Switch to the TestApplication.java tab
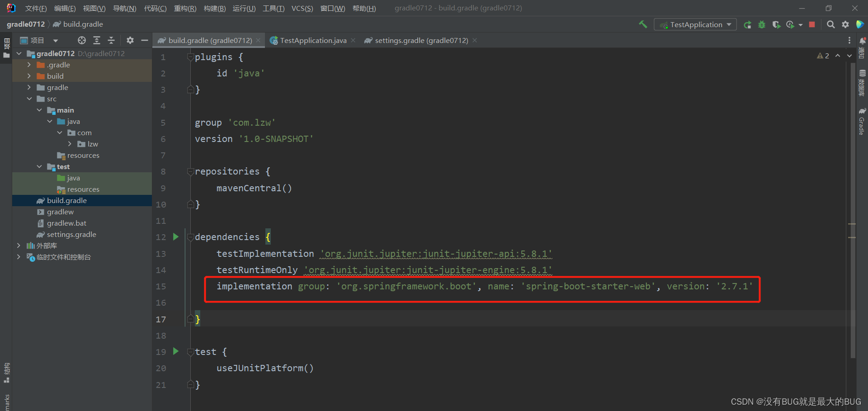This screenshot has width=868, height=411. coord(313,41)
